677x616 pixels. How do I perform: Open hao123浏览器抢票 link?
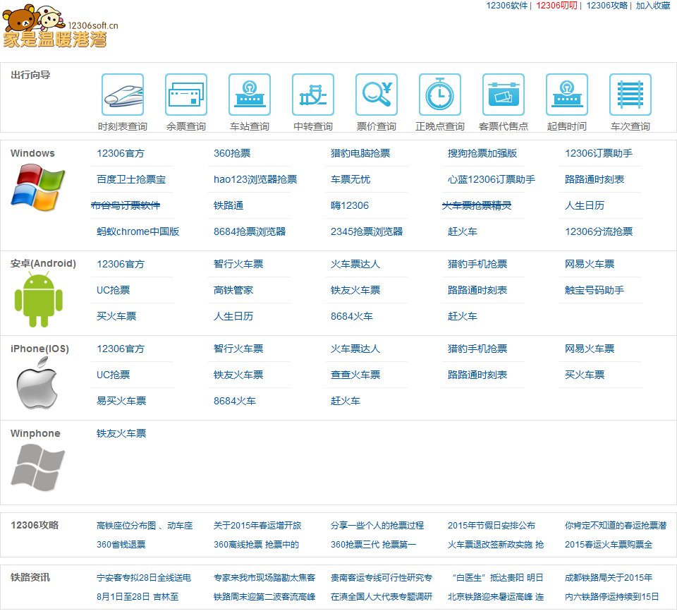coord(255,179)
